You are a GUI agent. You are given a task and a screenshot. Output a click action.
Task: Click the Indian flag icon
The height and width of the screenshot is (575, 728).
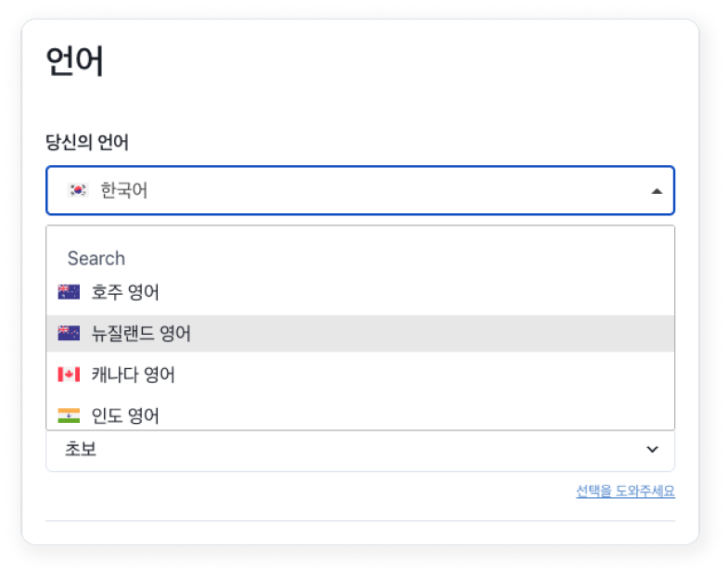(69, 415)
